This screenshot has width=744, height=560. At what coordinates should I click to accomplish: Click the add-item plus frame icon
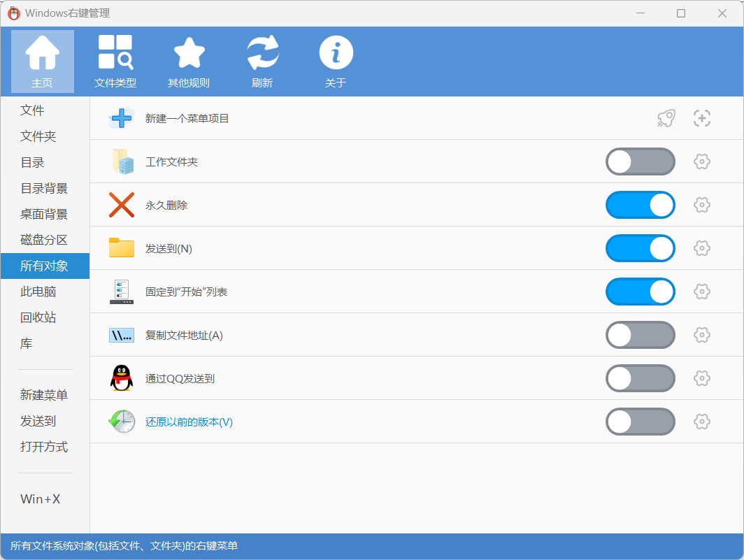click(702, 118)
